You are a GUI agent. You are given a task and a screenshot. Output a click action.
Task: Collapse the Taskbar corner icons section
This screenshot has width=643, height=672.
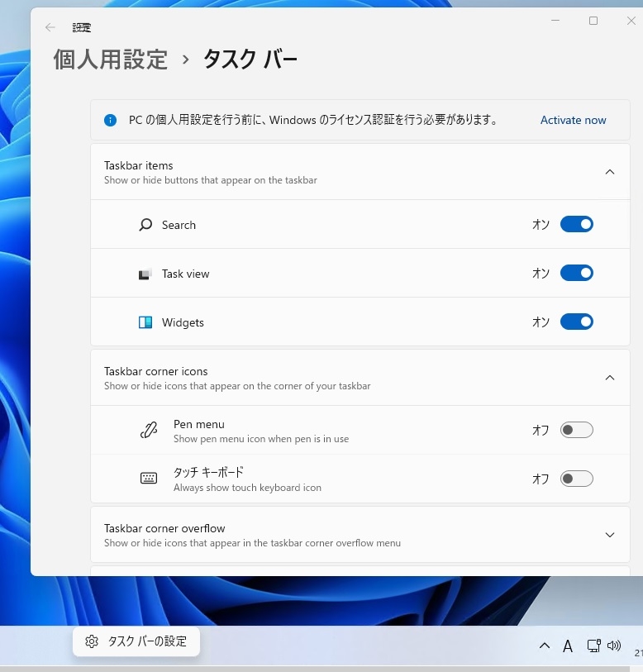pos(610,378)
